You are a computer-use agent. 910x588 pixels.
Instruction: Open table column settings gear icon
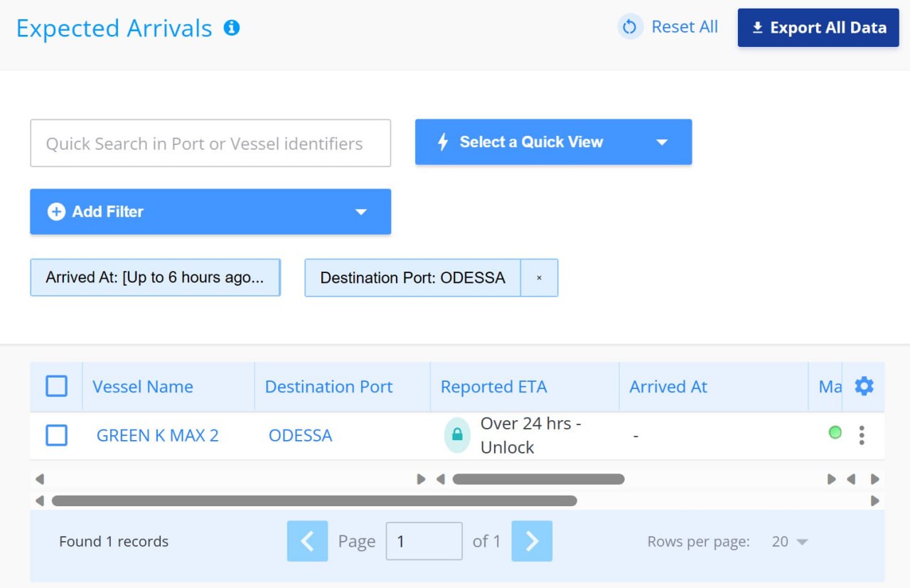(x=864, y=386)
